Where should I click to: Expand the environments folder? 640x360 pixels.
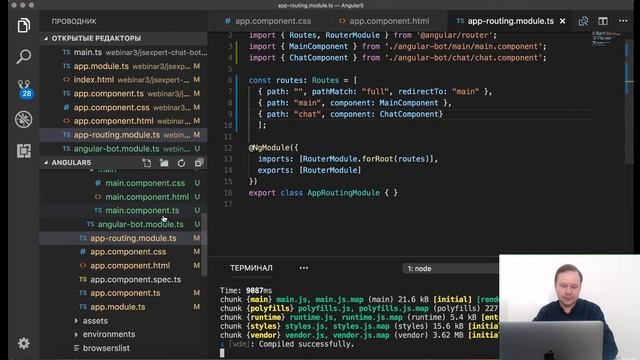coord(109,334)
